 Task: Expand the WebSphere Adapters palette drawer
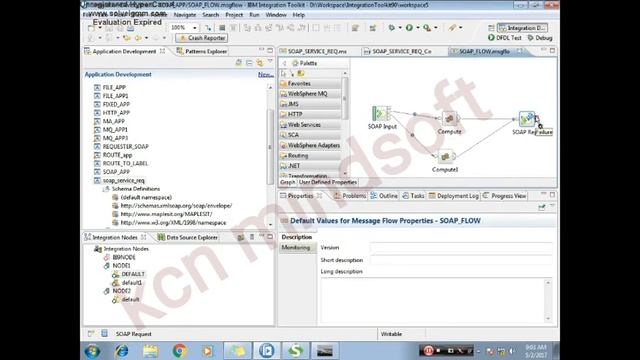310,145
